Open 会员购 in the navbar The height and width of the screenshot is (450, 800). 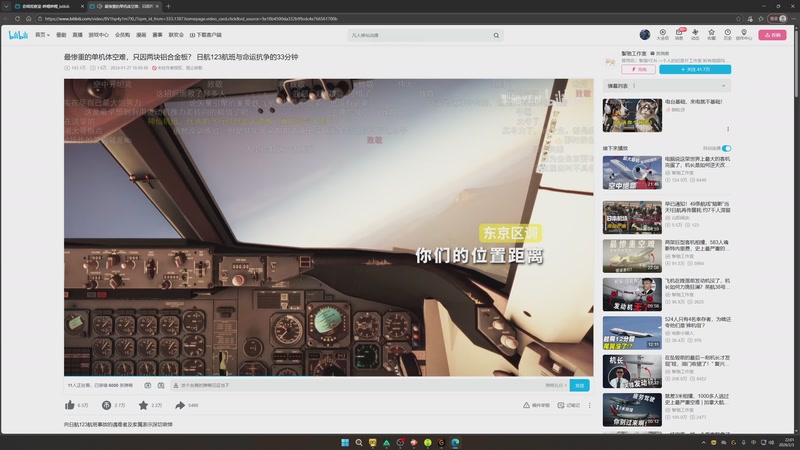[122, 35]
